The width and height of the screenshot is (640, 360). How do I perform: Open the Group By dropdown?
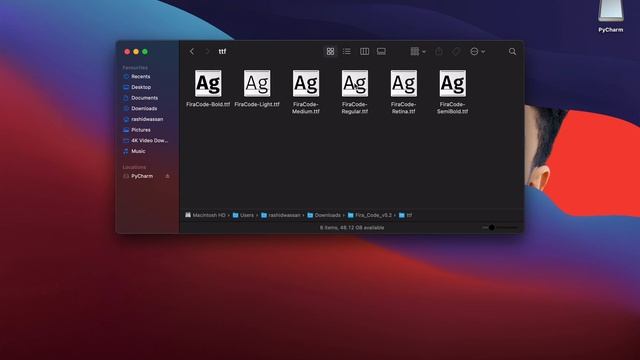[x=418, y=51]
